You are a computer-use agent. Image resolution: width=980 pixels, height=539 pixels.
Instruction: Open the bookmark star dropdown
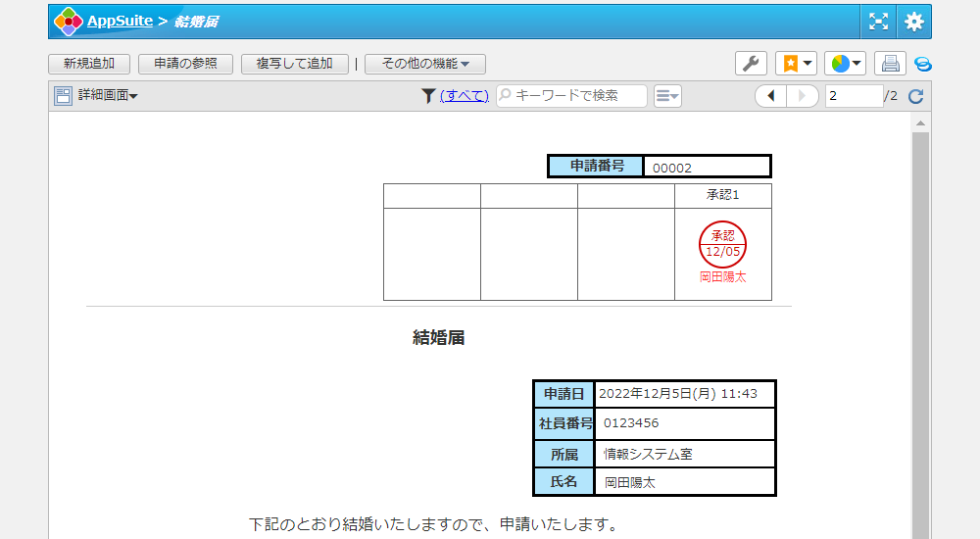[796, 64]
